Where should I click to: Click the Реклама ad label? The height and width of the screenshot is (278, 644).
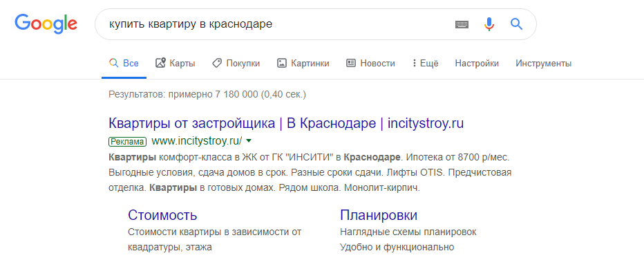[127, 142]
